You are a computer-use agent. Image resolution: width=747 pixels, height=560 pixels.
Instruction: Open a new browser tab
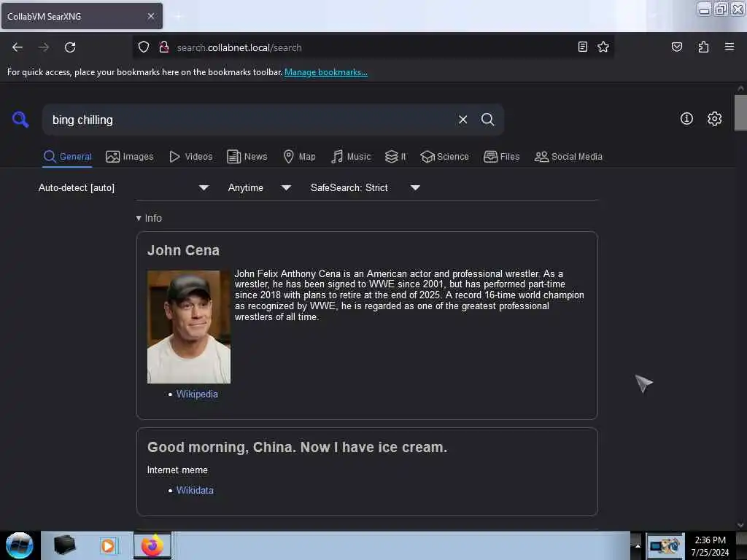[178, 17]
